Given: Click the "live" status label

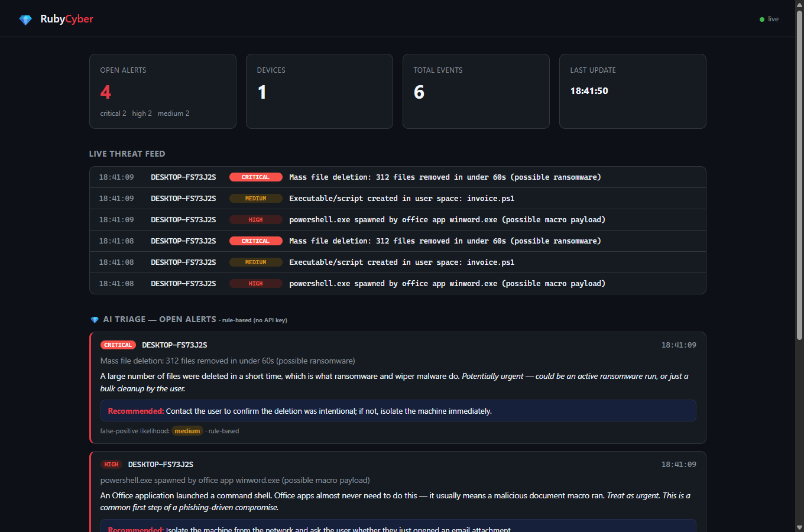Looking at the screenshot, I should 773,19.
